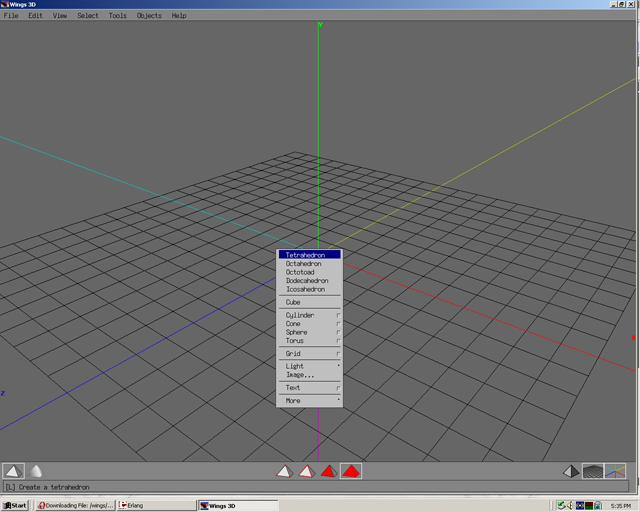Select smooth shading preview icon
The height and width of the screenshot is (512, 640).
coord(36,471)
